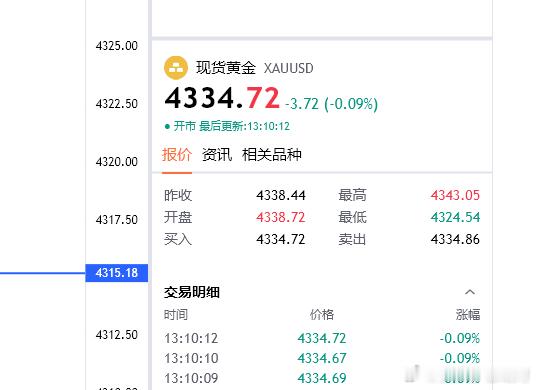Click the trade row at 13:10:10
The width and height of the screenshot is (536, 390).
(x=322, y=358)
